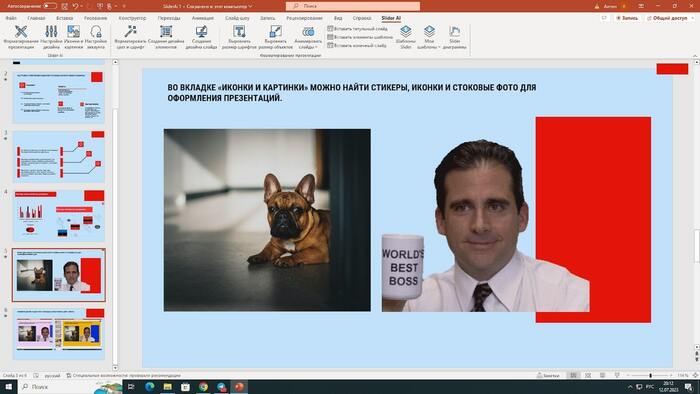Image resolution: width=700 pixels, height=394 pixels.
Task: Select the French bulldog photo on the slide
Action: coord(267,220)
